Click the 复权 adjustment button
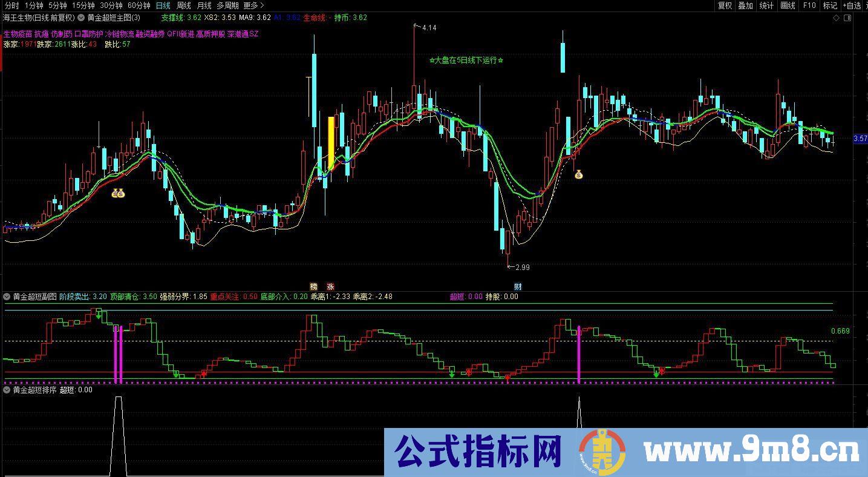Screen dimensions: 868x477 point(725,5)
